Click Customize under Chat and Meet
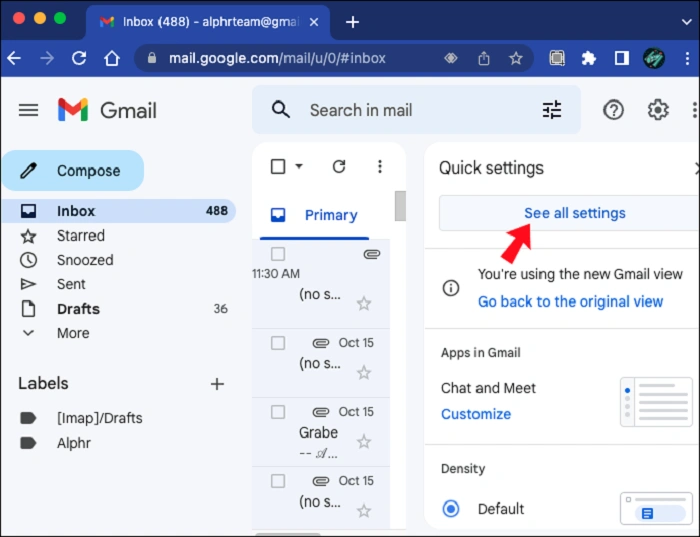The width and height of the screenshot is (700, 537). 476,414
